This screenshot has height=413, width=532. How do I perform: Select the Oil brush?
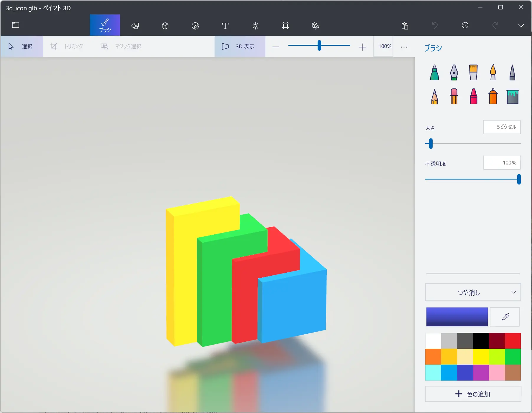click(x=473, y=73)
